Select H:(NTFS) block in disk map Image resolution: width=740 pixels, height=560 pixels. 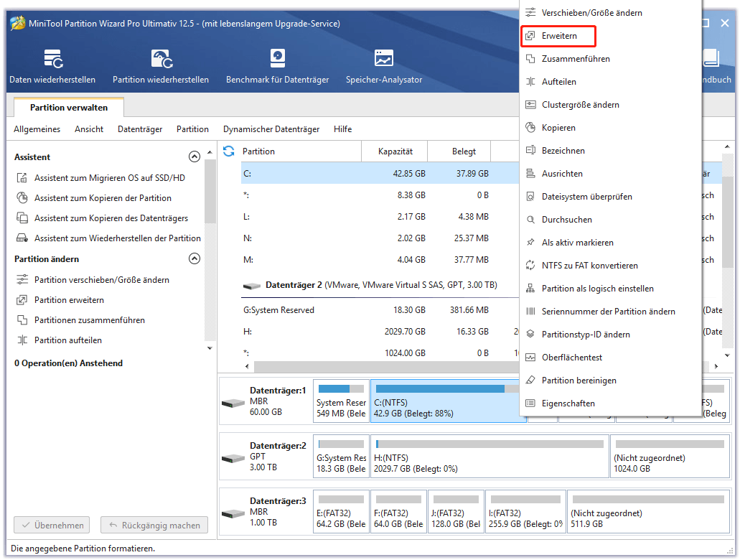(490, 457)
